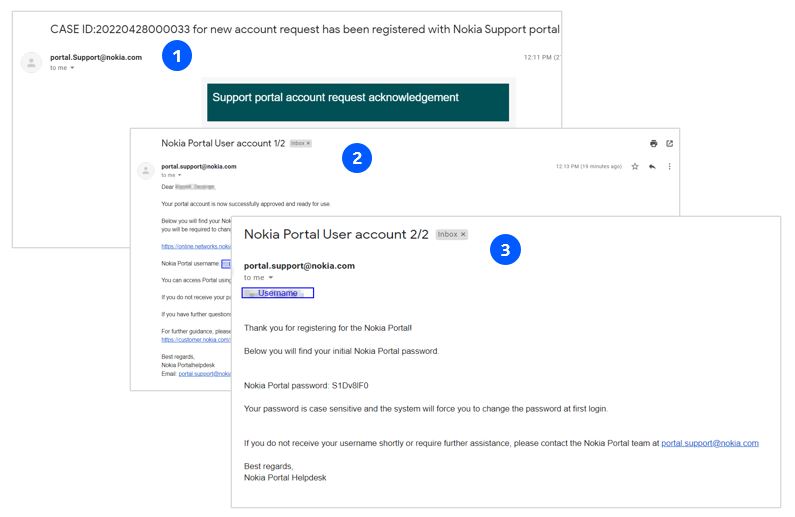Click the blue number 2 badge

[x=357, y=157]
